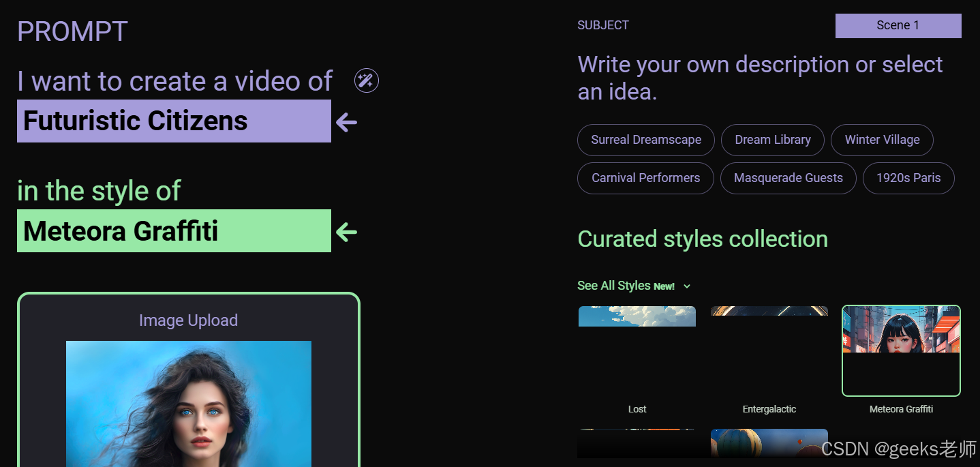Open the Scene 1 button
Screen dimensions: 980x467
pyautogui.click(x=898, y=25)
